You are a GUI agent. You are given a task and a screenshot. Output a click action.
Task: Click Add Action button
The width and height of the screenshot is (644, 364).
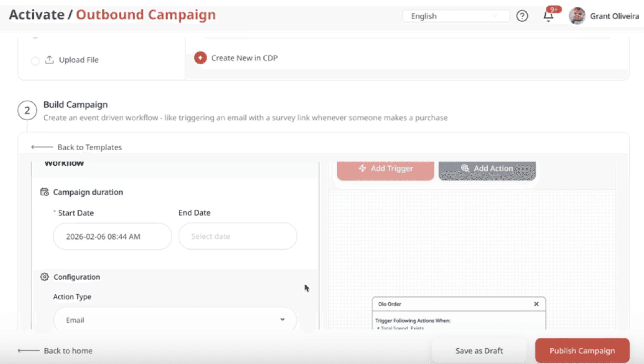click(x=487, y=169)
